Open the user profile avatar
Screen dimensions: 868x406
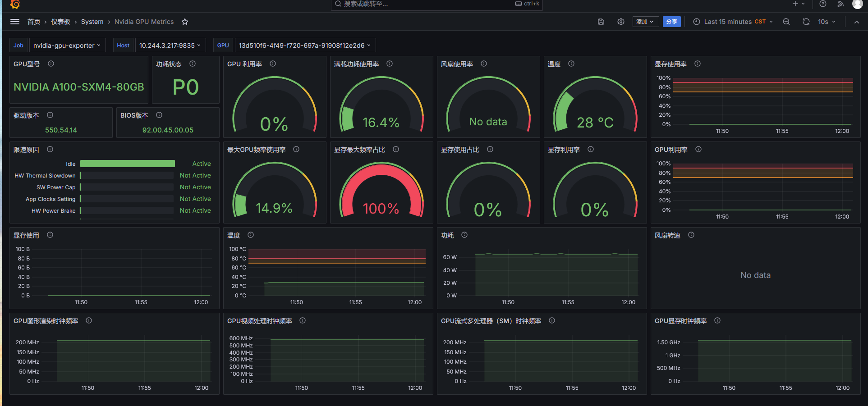858,4
